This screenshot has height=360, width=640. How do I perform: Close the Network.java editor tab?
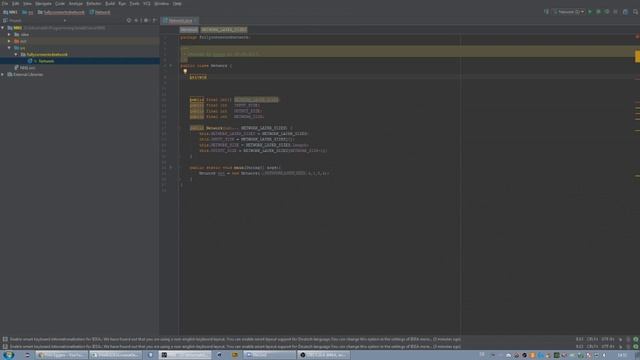tap(196, 21)
